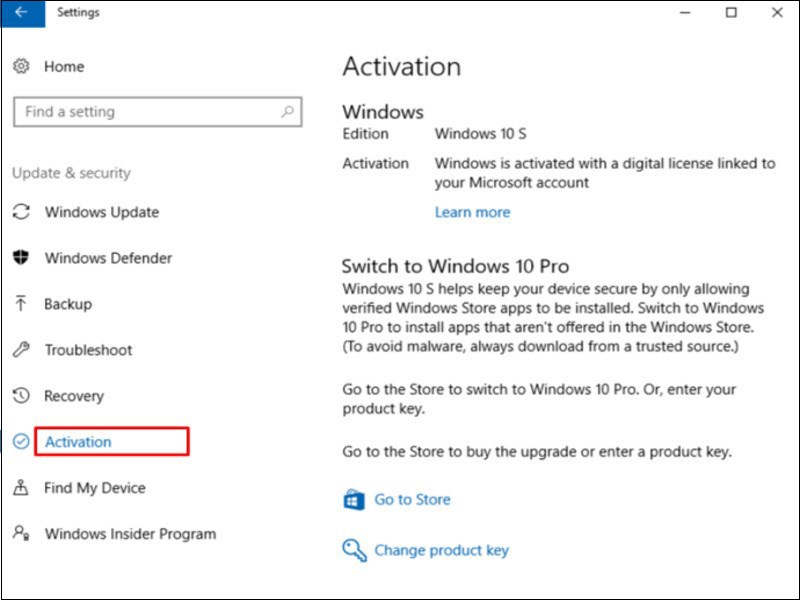800x600 pixels.
Task: Click the Activation checkmark circle icon
Action: click(x=21, y=441)
